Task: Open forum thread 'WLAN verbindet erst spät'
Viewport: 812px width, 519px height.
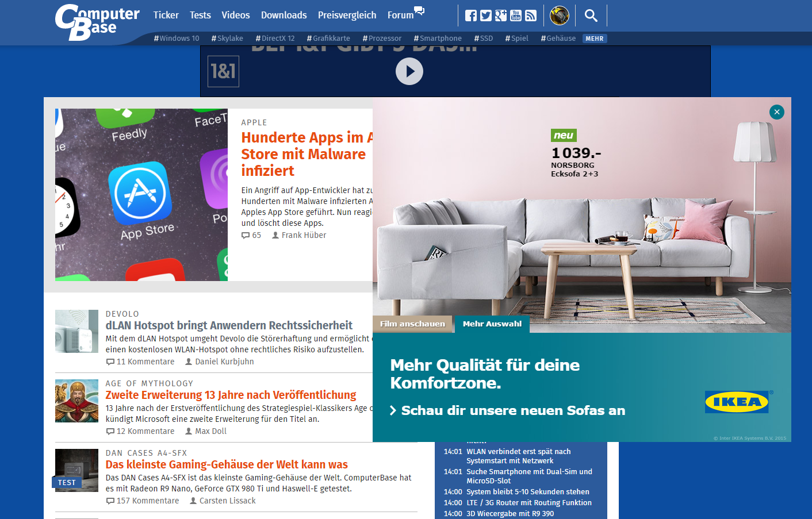Action: pos(518,456)
